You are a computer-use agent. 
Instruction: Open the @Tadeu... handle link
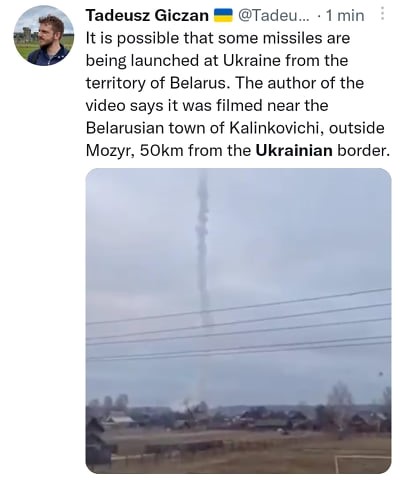(273, 15)
